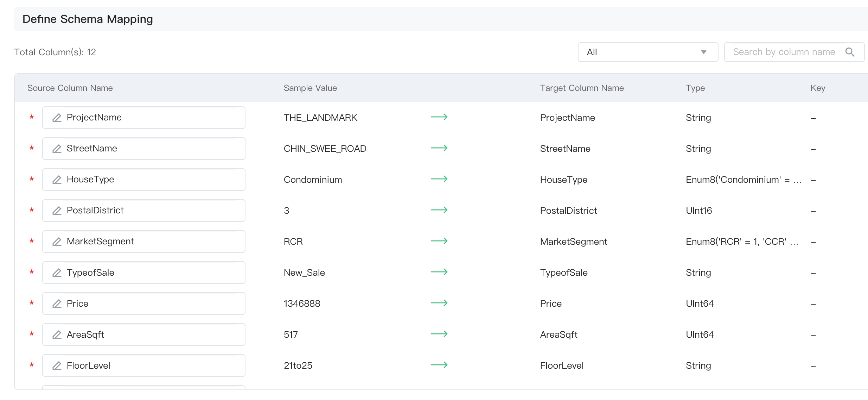This screenshot has width=868, height=400.
Task: Click the edit pencil for TypeofSale
Action: [x=57, y=273]
